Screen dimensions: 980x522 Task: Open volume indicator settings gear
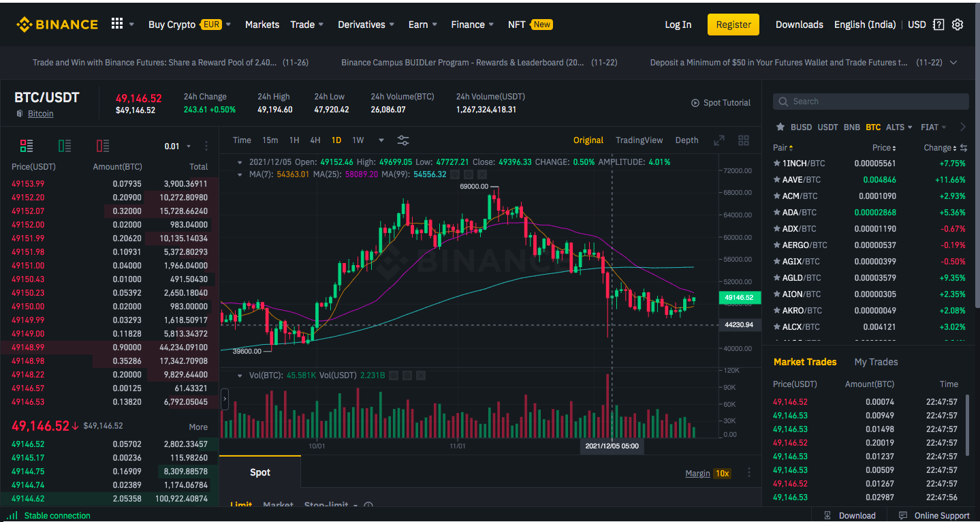click(x=407, y=375)
